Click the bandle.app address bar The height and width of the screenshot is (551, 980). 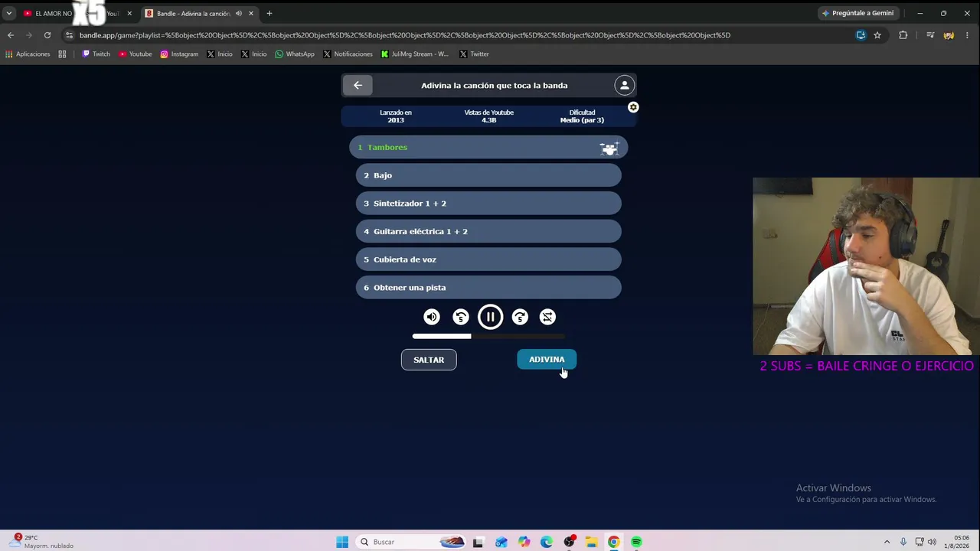pos(404,35)
